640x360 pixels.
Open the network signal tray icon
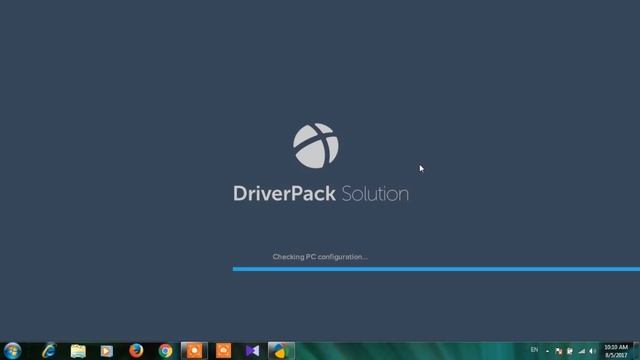click(582, 351)
